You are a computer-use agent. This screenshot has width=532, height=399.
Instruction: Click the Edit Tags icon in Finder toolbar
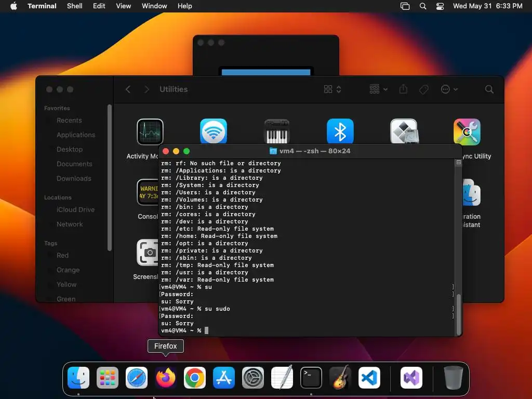(x=424, y=89)
